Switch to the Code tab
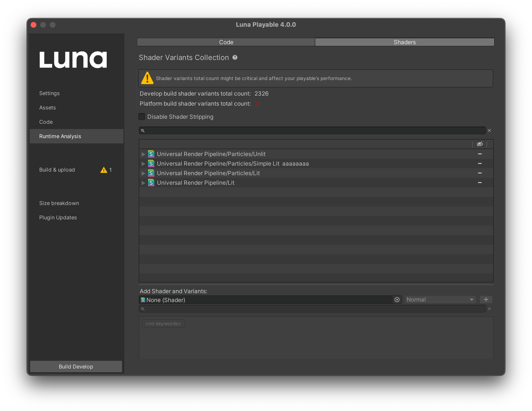The height and width of the screenshot is (411, 532). pos(226,42)
